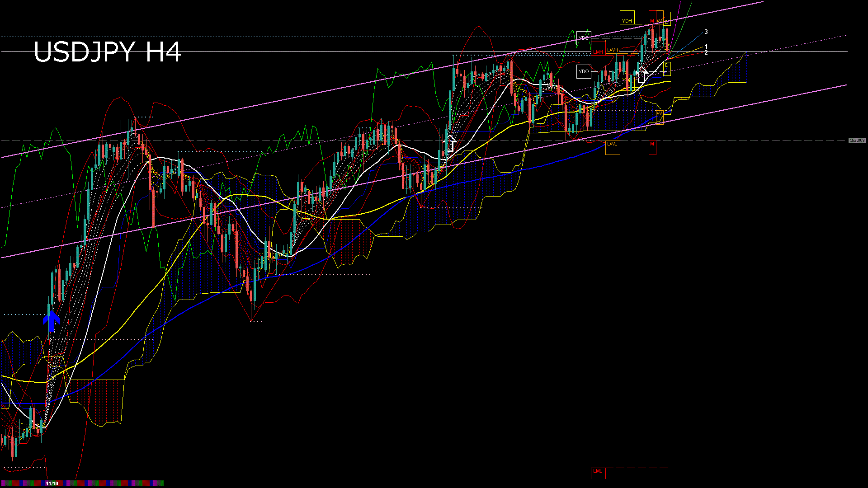Select the yellow YDH label box
This screenshot has height=488, width=868.
pyautogui.click(x=627, y=20)
